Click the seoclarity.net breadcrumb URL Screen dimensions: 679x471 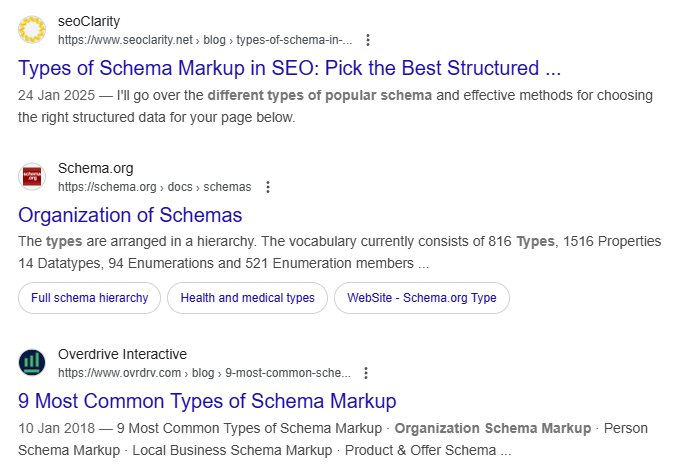[x=205, y=40]
